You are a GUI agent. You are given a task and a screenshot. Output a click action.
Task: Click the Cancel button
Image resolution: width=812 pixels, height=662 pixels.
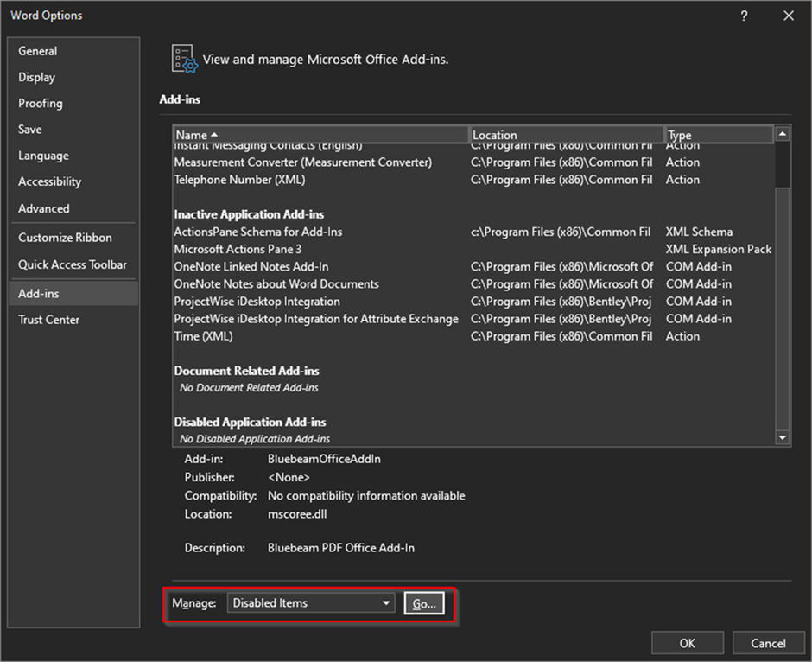(x=767, y=643)
